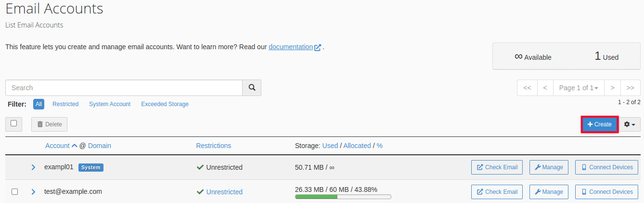Expand the exampl01 account details
Image resolution: width=644 pixels, height=203 pixels.
point(34,167)
